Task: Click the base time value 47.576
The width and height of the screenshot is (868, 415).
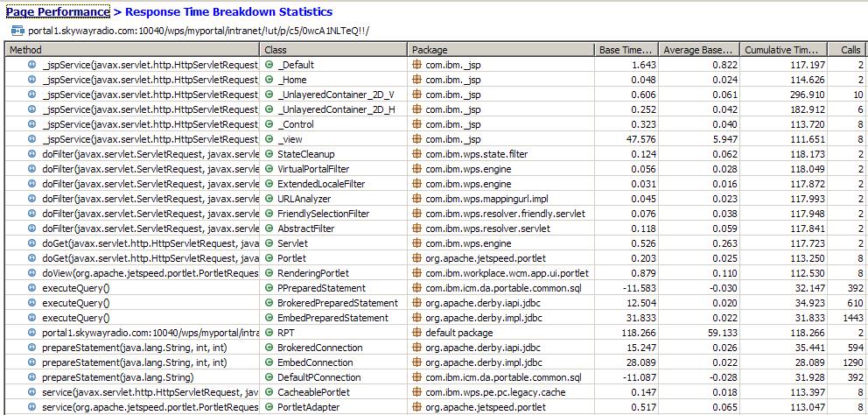Action: 643,139
